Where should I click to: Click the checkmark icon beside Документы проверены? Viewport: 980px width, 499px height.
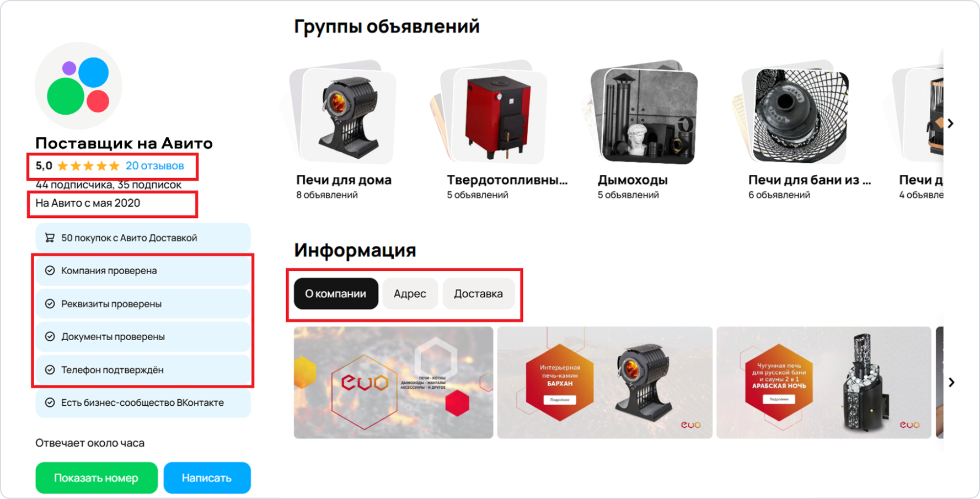coord(50,336)
